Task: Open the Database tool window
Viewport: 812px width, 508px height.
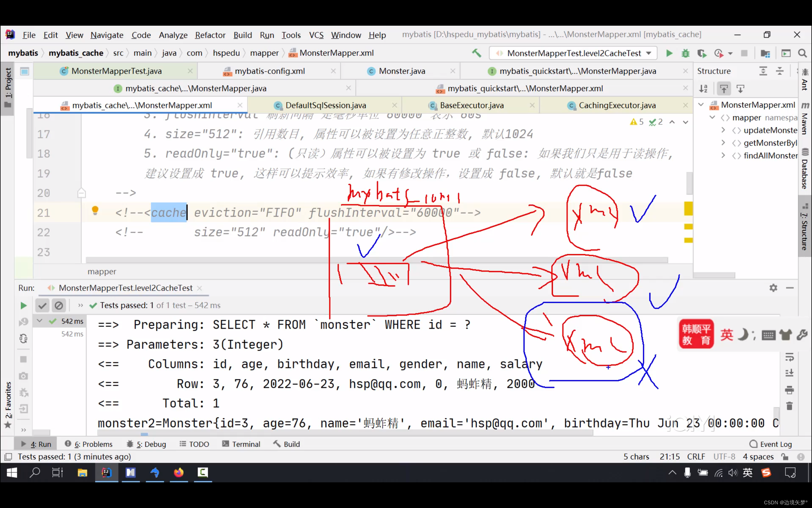Action: (805, 169)
